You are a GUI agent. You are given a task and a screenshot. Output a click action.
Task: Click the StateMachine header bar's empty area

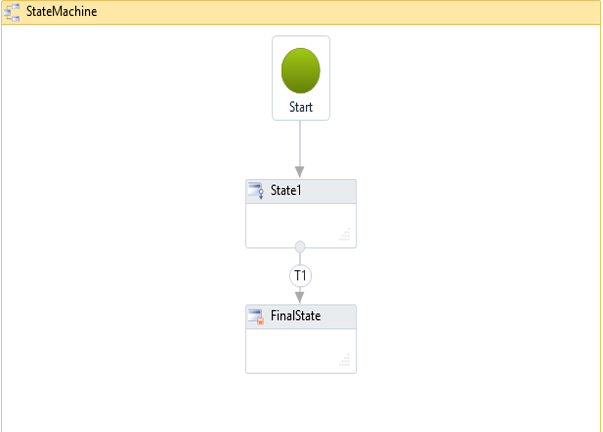(x=350, y=11)
